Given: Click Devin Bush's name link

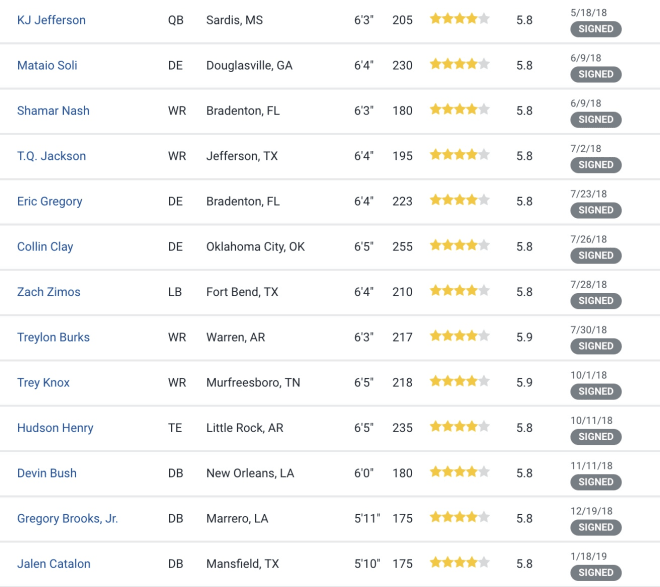Looking at the screenshot, I should [47, 473].
